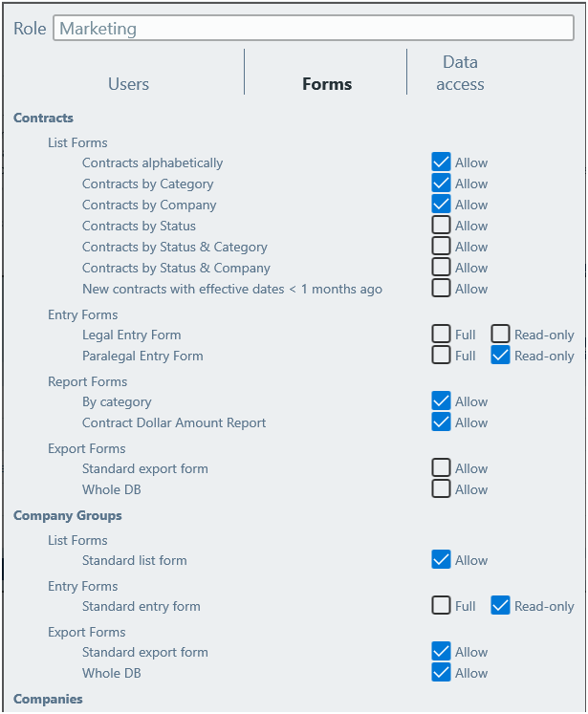The image size is (588, 714).
Task: Uncheck Allow for By category report
Action: 441,402
